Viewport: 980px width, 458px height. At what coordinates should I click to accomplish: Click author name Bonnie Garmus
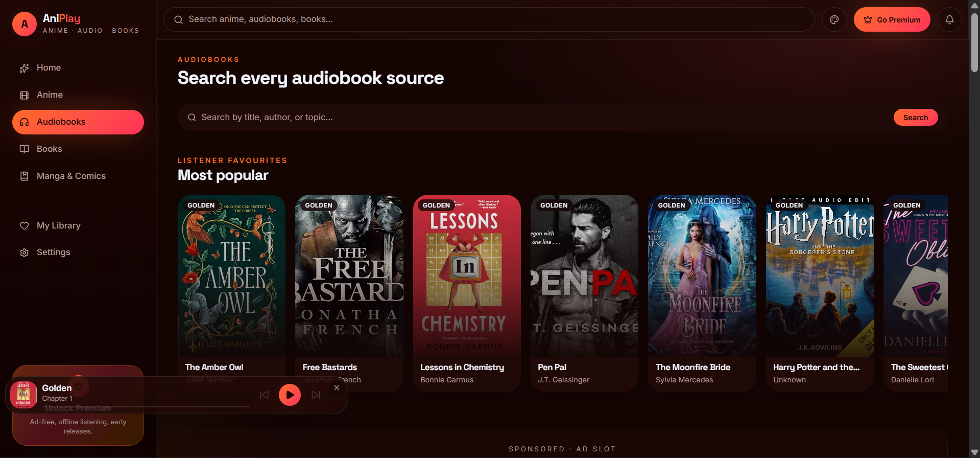[447, 380]
